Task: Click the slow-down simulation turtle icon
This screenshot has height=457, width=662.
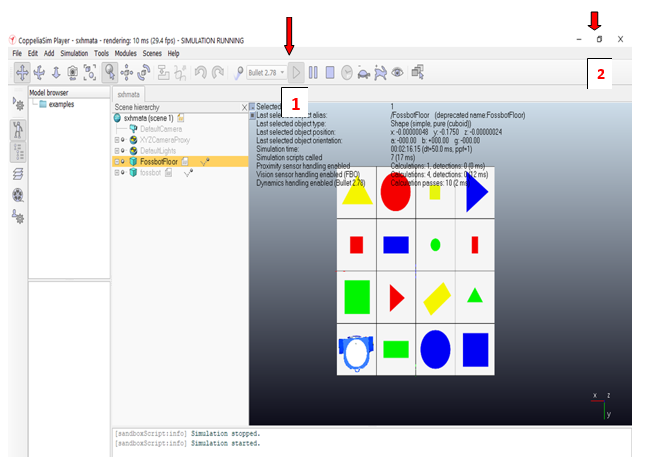Action: (363, 72)
